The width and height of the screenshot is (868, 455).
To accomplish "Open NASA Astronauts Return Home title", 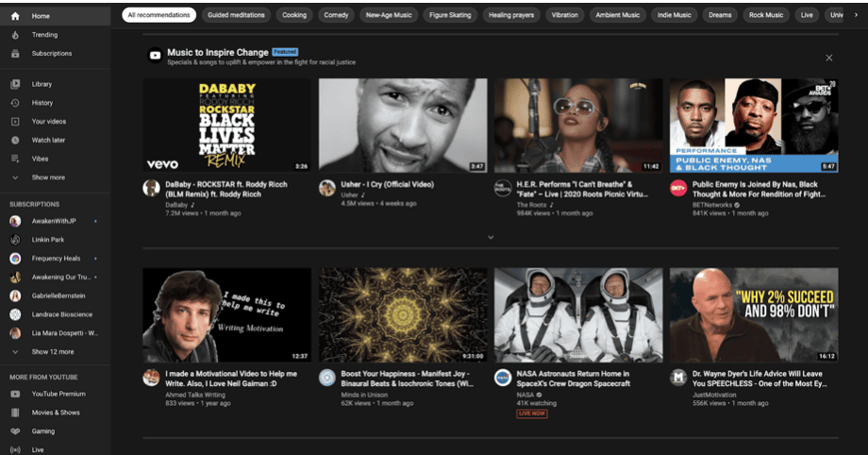I will [574, 379].
